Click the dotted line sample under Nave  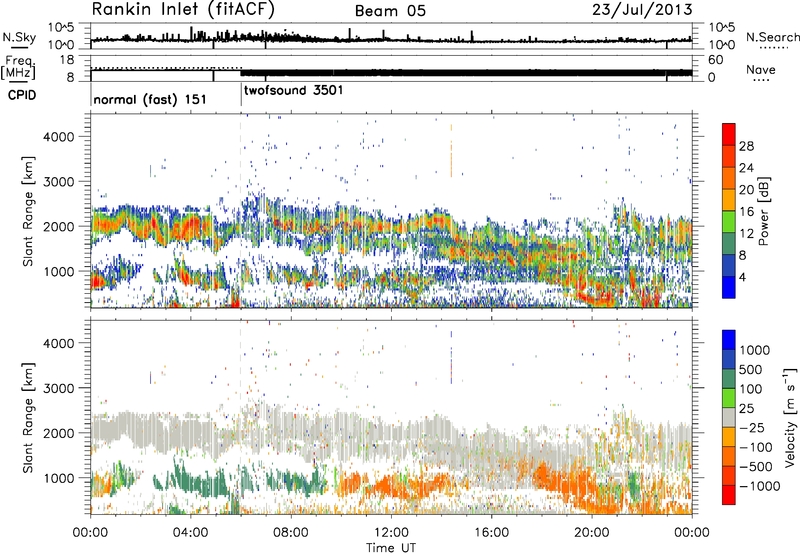coord(761,80)
